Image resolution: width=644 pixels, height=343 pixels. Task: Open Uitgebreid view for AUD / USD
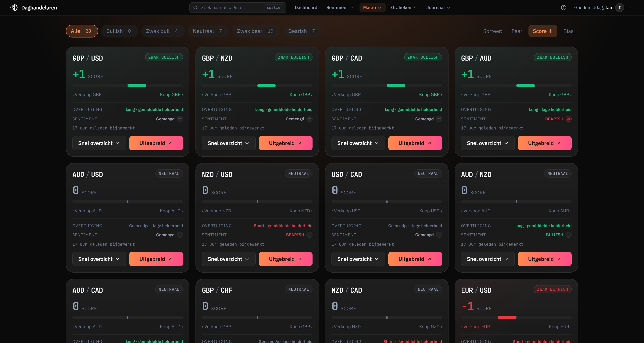click(x=156, y=259)
